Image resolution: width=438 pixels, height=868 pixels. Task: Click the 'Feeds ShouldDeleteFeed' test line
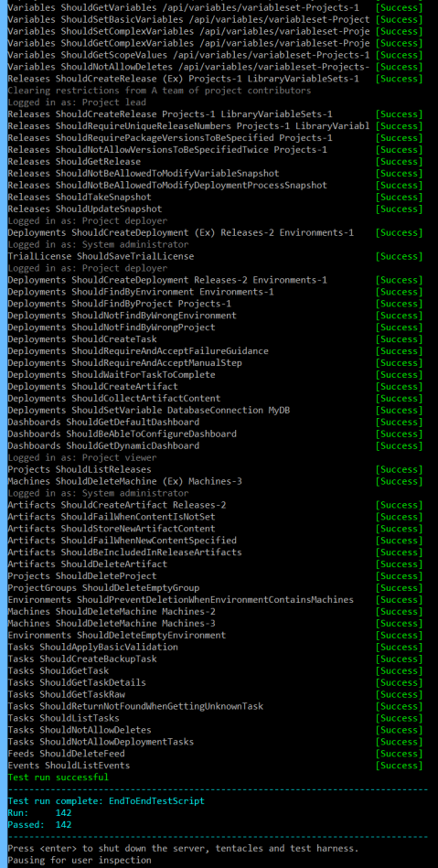66,754
